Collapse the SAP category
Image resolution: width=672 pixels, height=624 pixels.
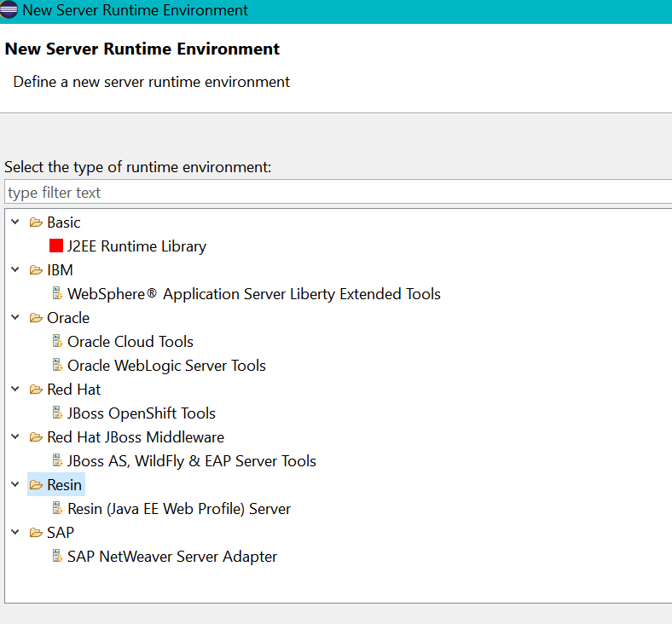(15, 532)
